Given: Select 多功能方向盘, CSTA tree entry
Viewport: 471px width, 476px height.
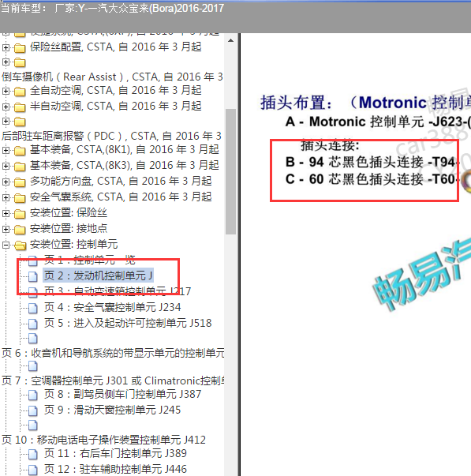Looking at the screenshot, I should click(121, 182).
